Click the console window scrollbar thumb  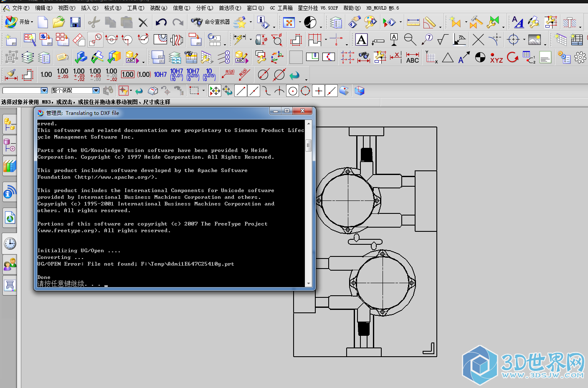(309, 145)
